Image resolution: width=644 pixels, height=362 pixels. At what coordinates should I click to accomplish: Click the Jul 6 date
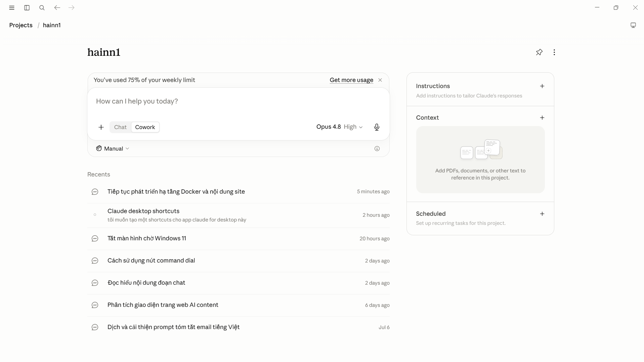384,327
